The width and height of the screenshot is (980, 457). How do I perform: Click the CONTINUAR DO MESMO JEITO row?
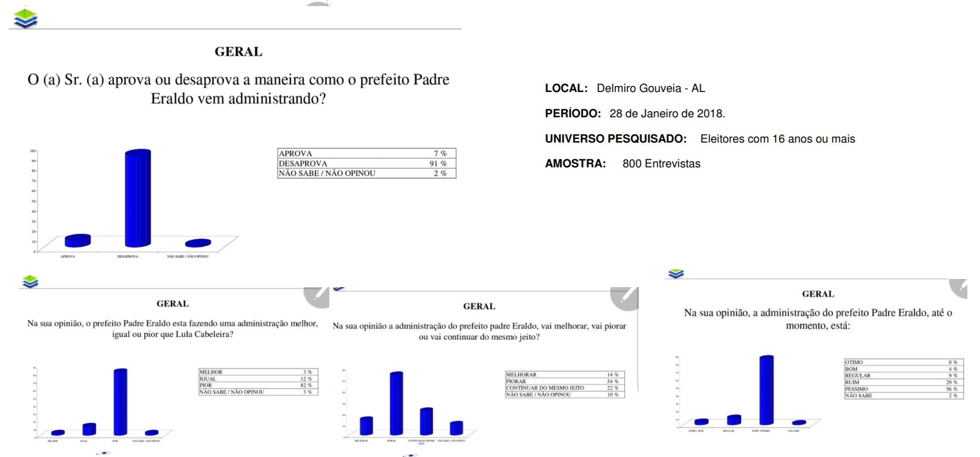564,388
